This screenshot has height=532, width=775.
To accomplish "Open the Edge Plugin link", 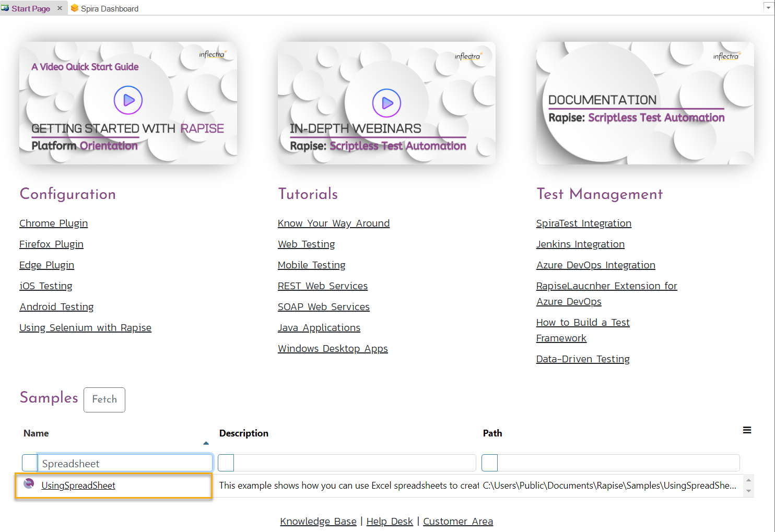I will [x=46, y=265].
